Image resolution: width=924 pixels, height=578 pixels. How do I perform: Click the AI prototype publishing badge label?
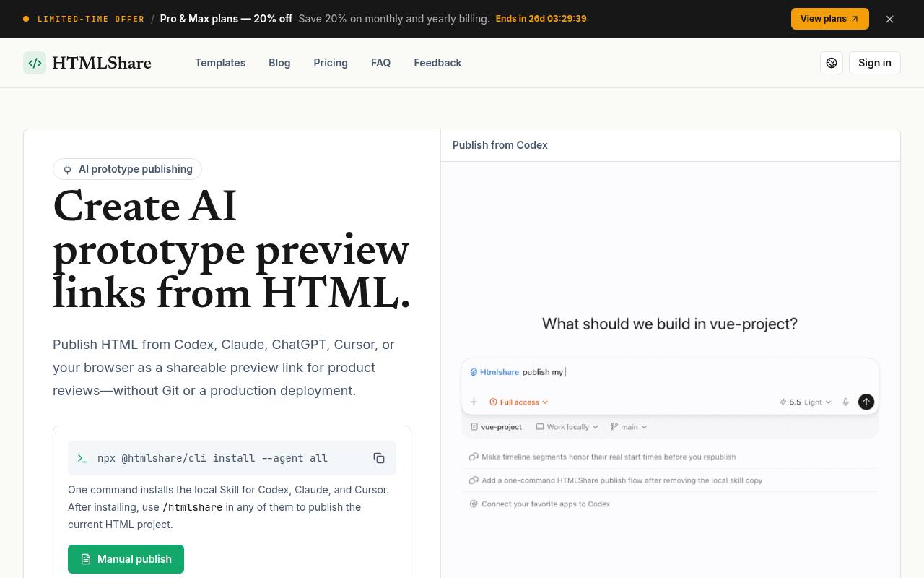[x=136, y=169]
